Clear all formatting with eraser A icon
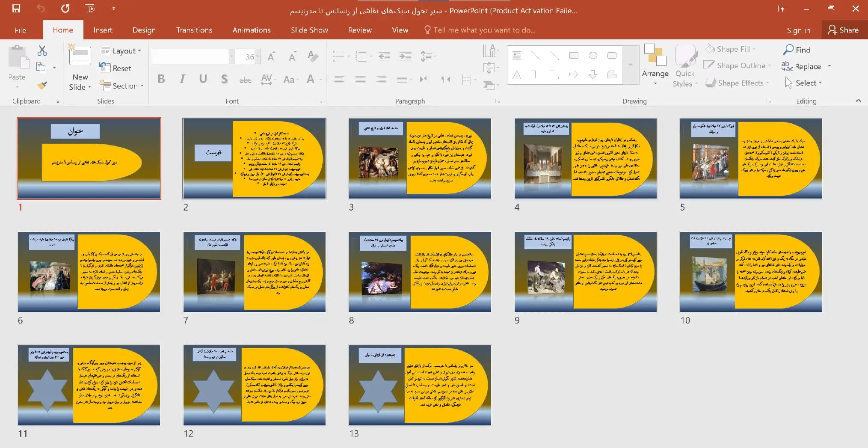 click(x=313, y=56)
